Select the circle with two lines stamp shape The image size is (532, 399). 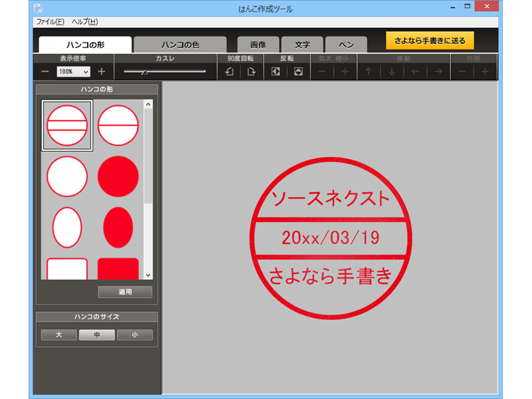(x=67, y=126)
